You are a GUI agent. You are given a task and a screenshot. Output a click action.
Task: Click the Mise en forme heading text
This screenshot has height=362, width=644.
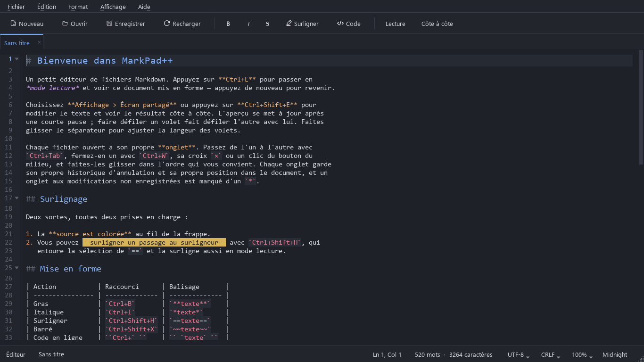coord(71,269)
